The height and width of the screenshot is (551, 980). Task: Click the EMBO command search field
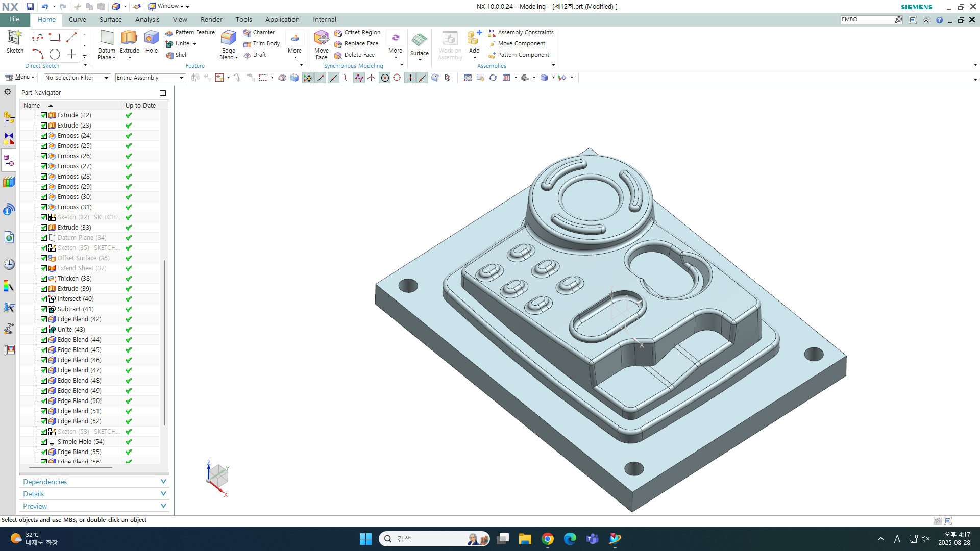(866, 19)
